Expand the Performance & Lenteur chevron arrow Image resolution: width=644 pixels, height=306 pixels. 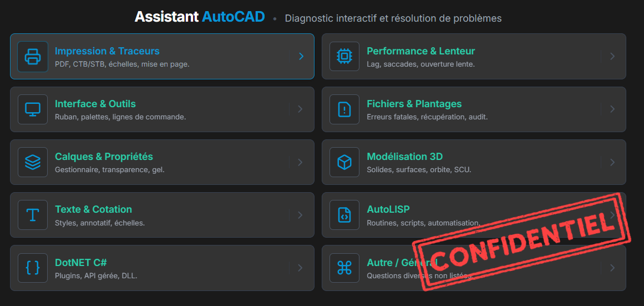612,56
